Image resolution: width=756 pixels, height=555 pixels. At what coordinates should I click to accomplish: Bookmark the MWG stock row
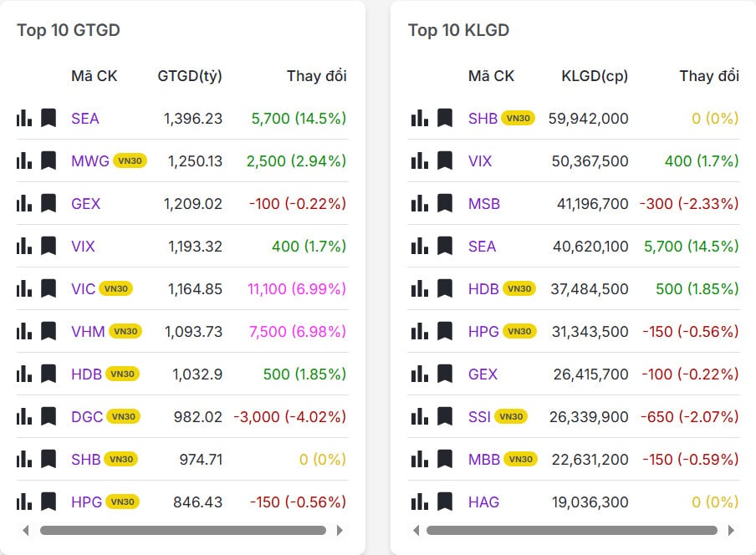point(48,160)
